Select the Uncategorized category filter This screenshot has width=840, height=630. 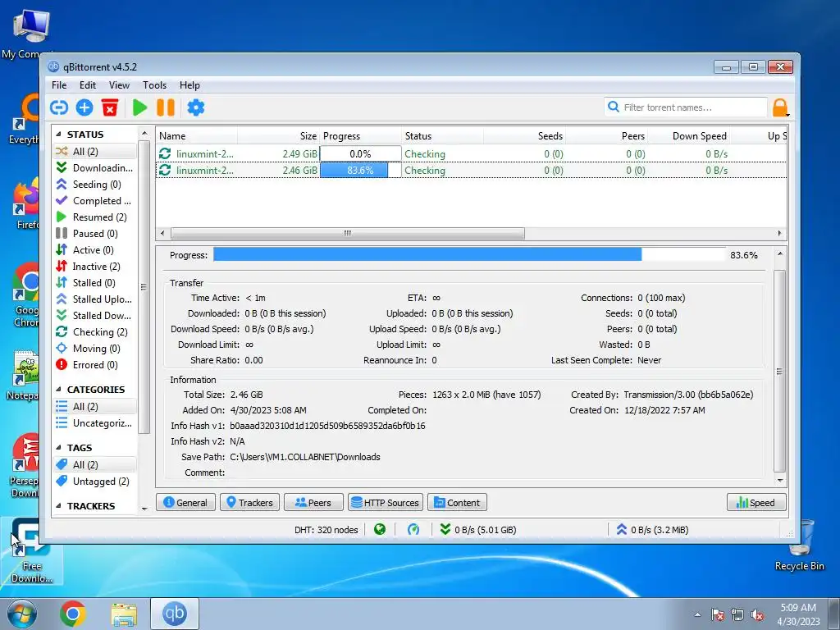click(x=95, y=423)
